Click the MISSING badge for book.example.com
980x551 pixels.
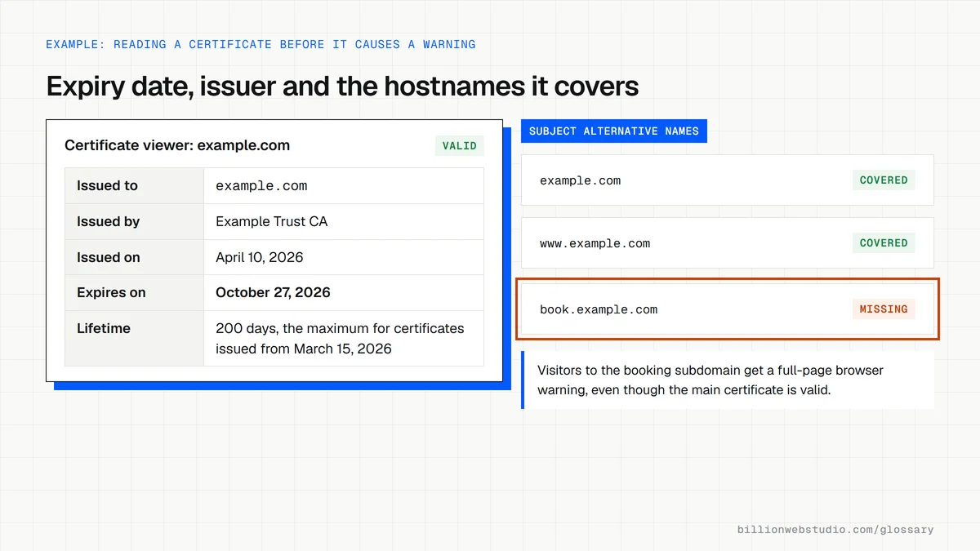(884, 309)
